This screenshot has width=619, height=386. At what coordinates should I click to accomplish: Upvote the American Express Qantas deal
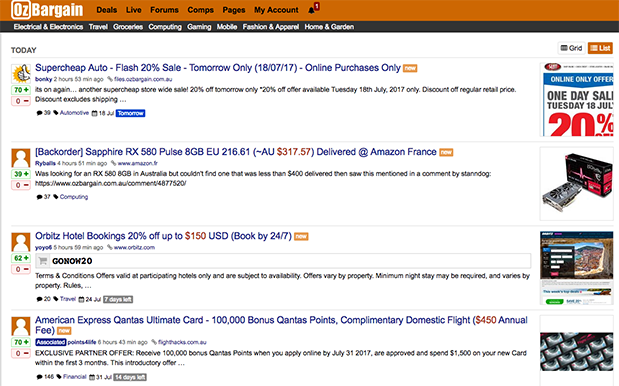click(x=21, y=342)
